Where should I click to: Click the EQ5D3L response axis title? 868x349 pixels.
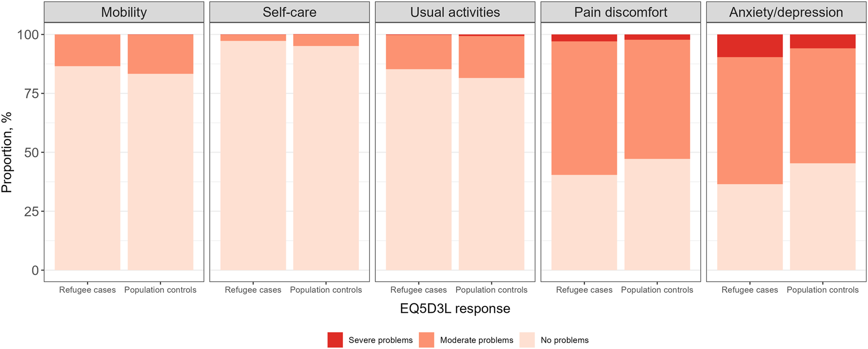coord(455,309)
